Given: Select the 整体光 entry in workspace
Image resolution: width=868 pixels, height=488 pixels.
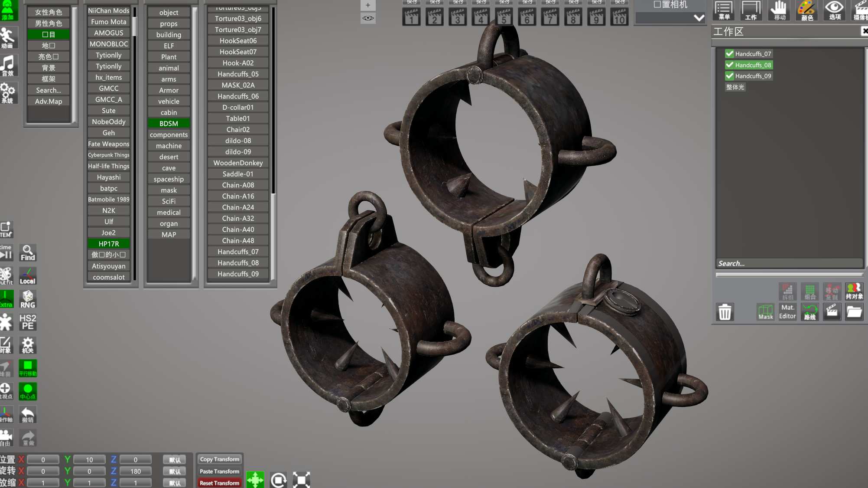Looking at the screenshot, I should tap(735, 87).
